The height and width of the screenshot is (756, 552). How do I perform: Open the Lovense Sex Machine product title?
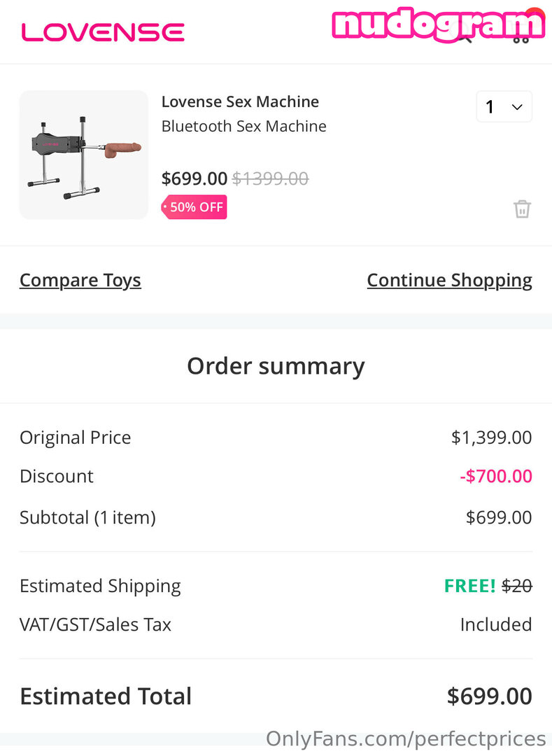pyautogui.click(x=240, y=101)
